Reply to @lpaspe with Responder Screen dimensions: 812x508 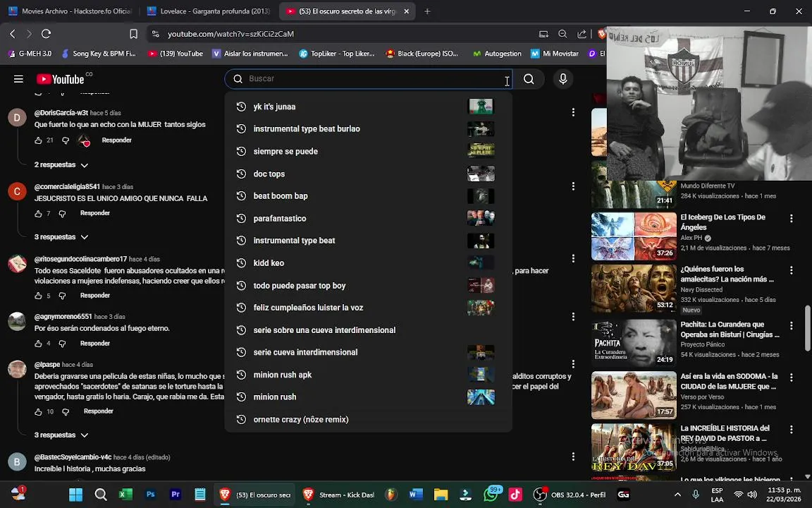point(99,411)
